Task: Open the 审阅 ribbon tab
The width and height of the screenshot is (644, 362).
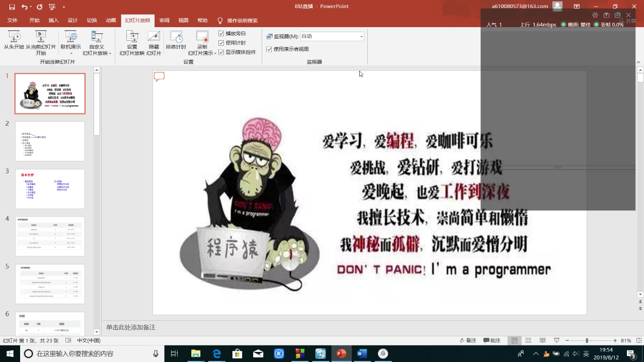Action: 164,20
